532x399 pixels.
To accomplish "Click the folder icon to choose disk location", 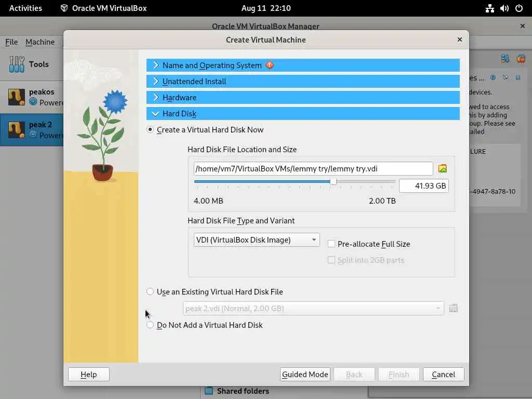I will coord(442,169).
